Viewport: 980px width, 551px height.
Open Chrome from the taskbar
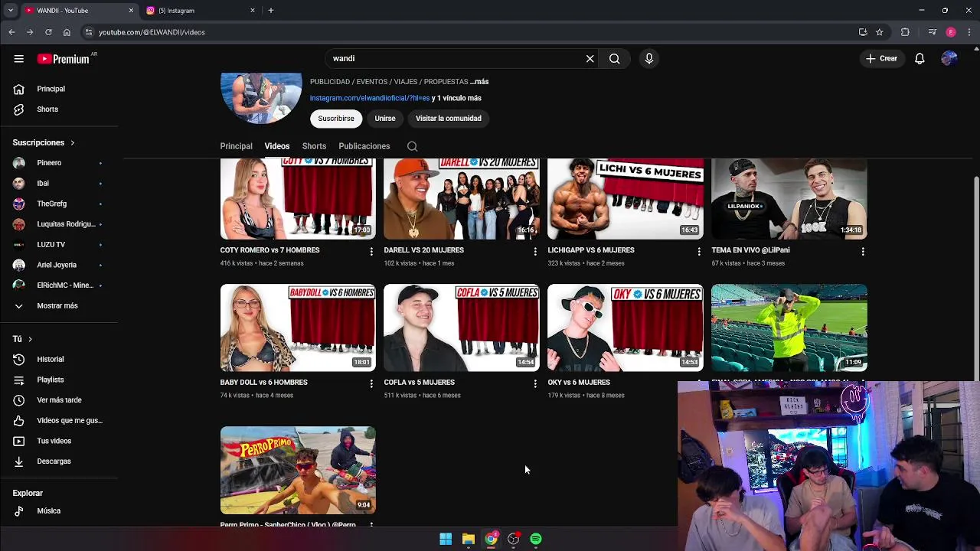(x=491, y=539)
